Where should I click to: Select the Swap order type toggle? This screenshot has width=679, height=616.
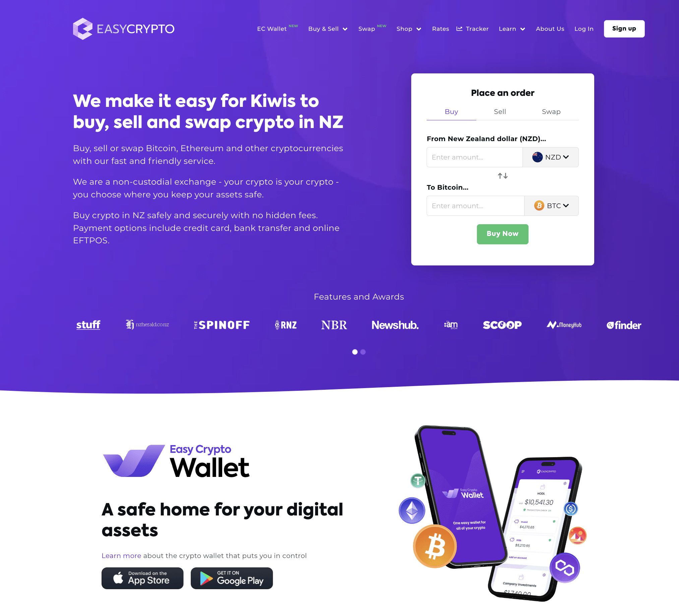(551, 111)
